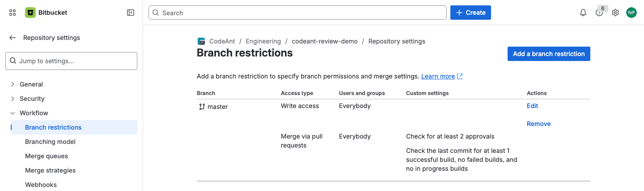Click Repository settings sidebar heading
This screenshot has width=644, height=191.
point(51,38)
